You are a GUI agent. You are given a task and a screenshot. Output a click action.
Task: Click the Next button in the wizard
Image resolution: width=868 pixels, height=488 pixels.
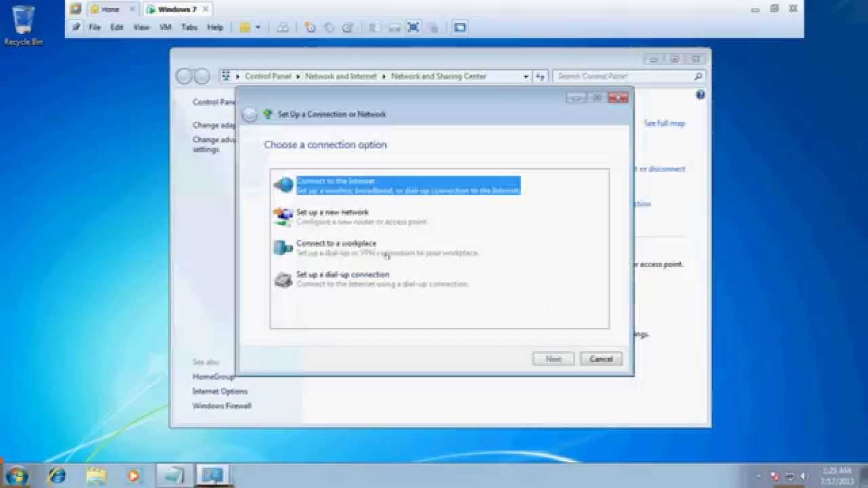[553, 359]
